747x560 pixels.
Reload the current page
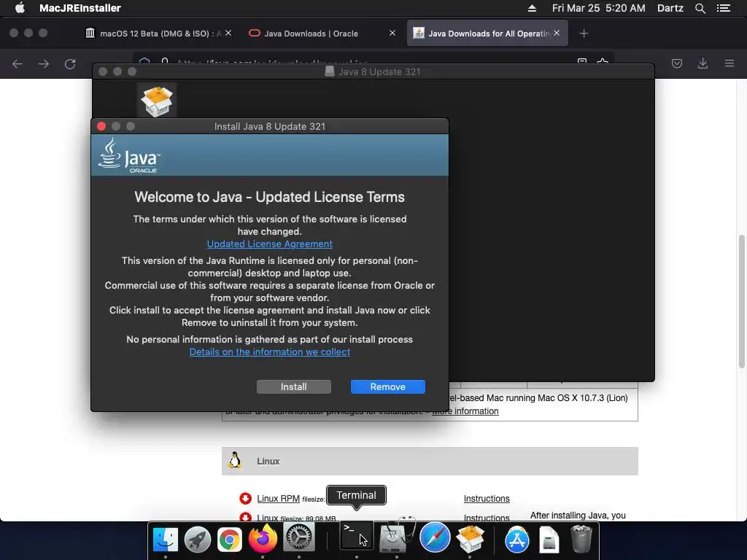coord(70,64)
